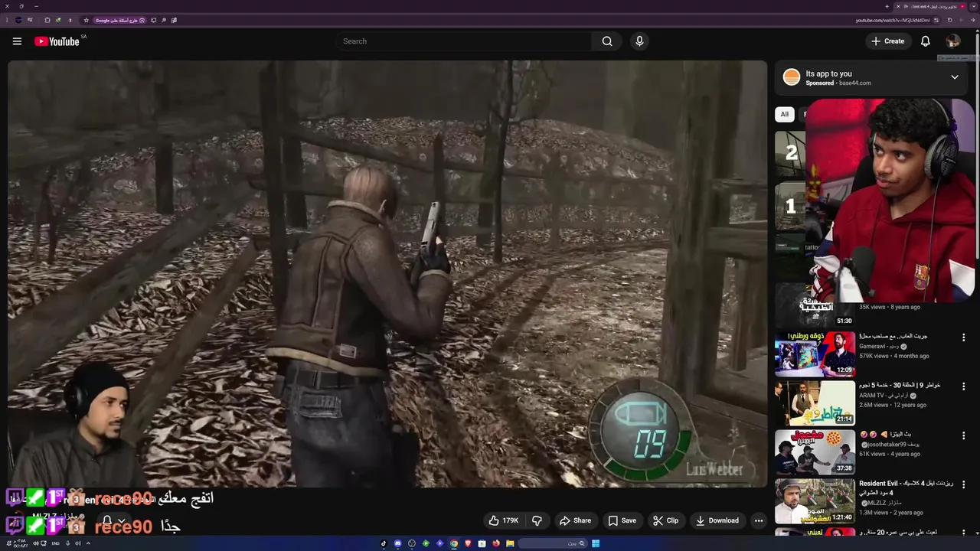
Task: Start voice search with the microphone icon
Action: coord(639,41)
